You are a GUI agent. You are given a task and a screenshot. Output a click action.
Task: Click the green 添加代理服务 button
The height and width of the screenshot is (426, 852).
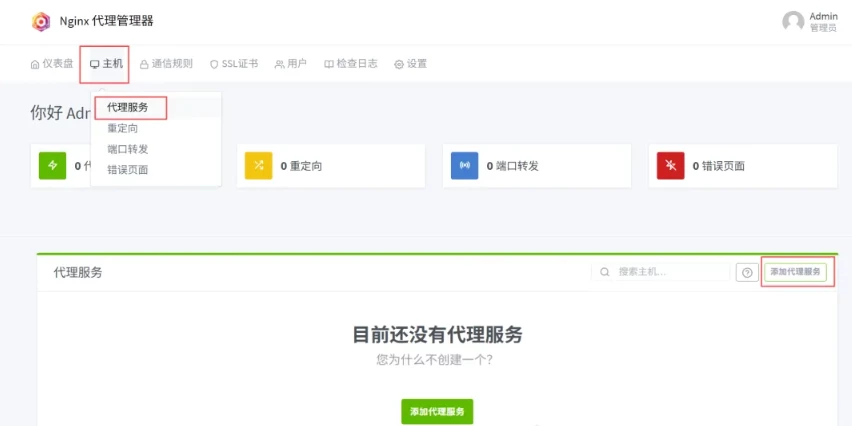pyautogui.click(x=437, y=412)
